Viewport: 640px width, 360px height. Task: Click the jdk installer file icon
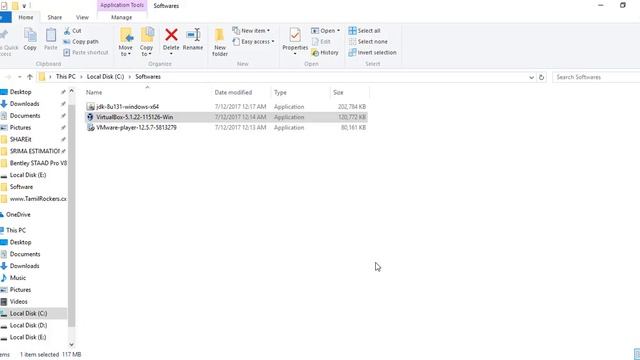pos(90,107)
